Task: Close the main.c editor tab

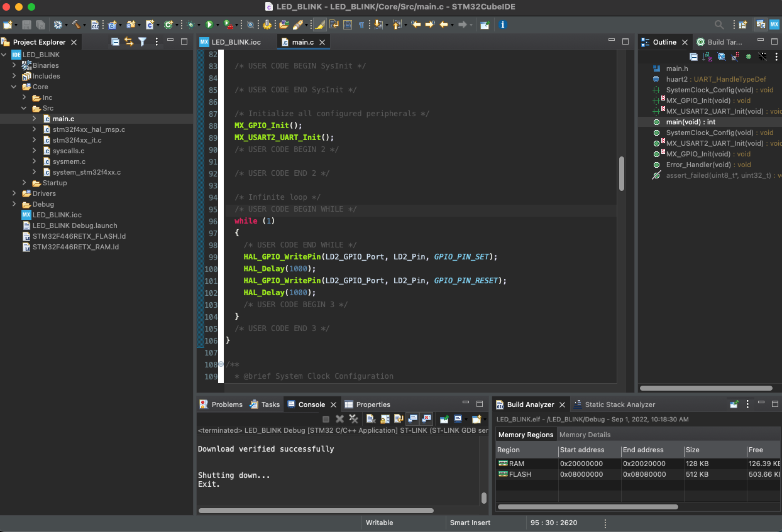Action: (322, 42)
